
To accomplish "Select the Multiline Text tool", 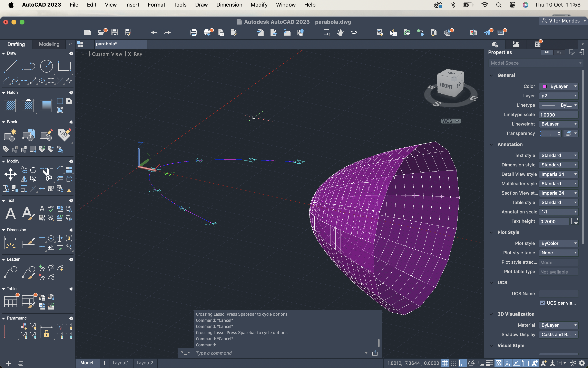I will (x=10, y=214).
